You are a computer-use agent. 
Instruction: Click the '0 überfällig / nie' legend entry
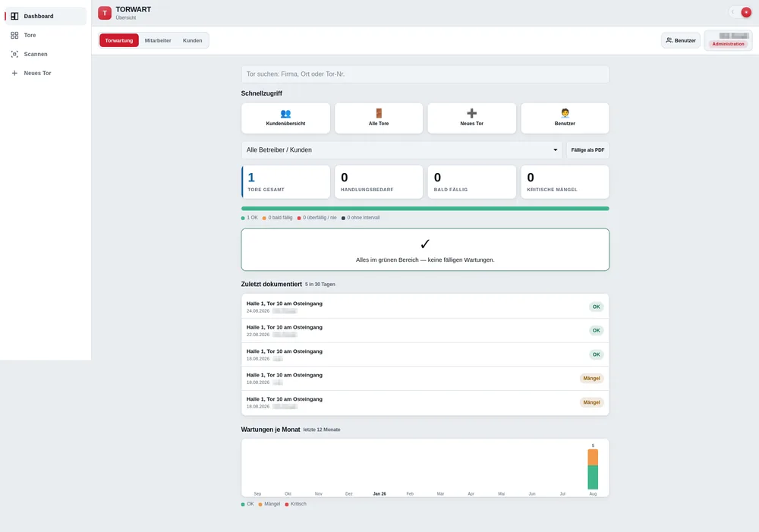317,218
